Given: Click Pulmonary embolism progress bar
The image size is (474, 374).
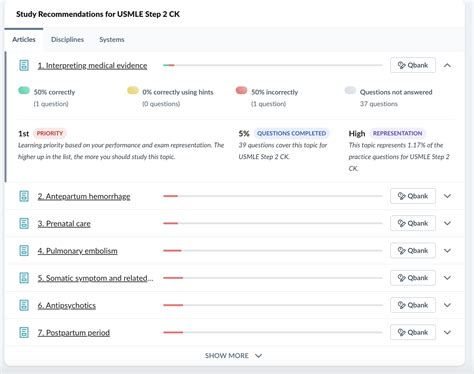Looking at the screenshot, I should pos(273,251).
